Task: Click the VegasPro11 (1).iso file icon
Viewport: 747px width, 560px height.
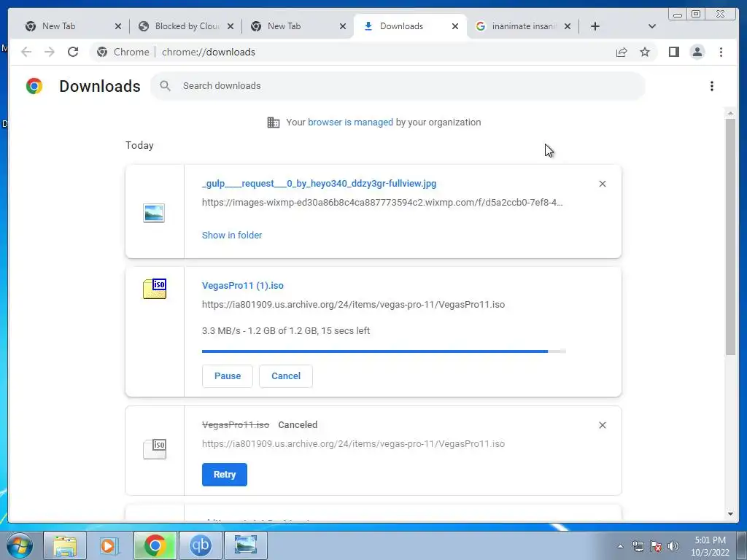Action: (155, 289)
